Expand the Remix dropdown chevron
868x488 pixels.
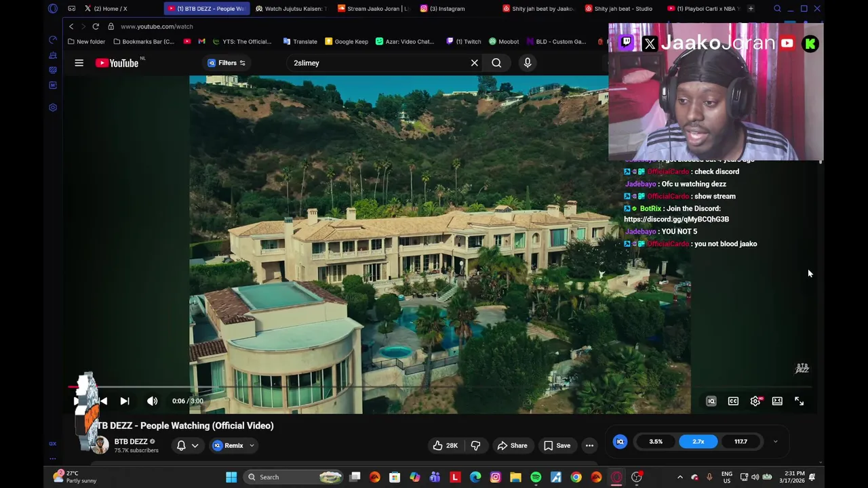(252, 445)
